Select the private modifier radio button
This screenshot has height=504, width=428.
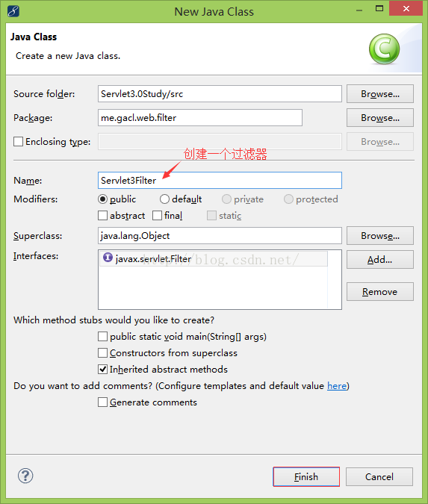226,199
